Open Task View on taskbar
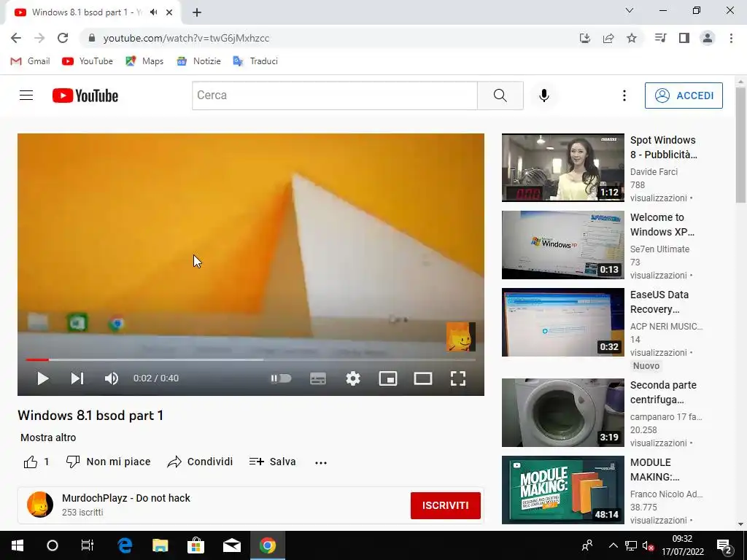 [88, 545]
